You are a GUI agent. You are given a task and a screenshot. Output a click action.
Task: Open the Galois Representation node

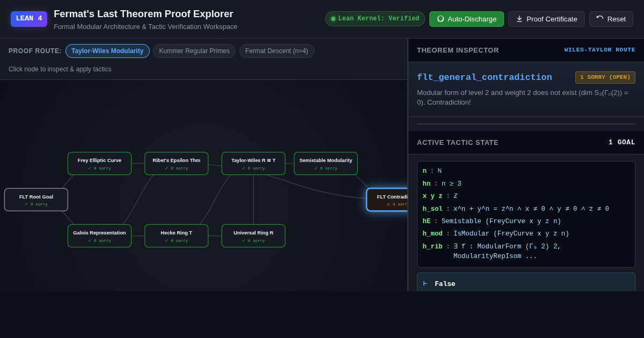point(99,236)
